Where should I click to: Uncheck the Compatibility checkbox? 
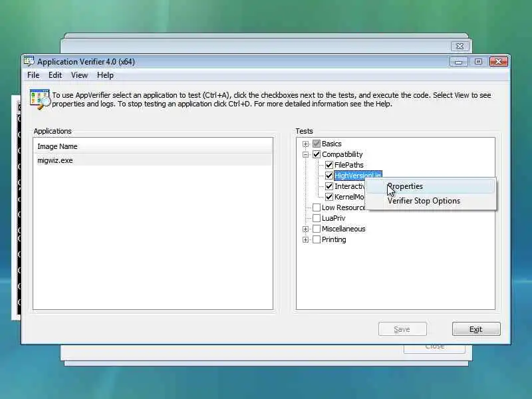[x=317, y=154]
